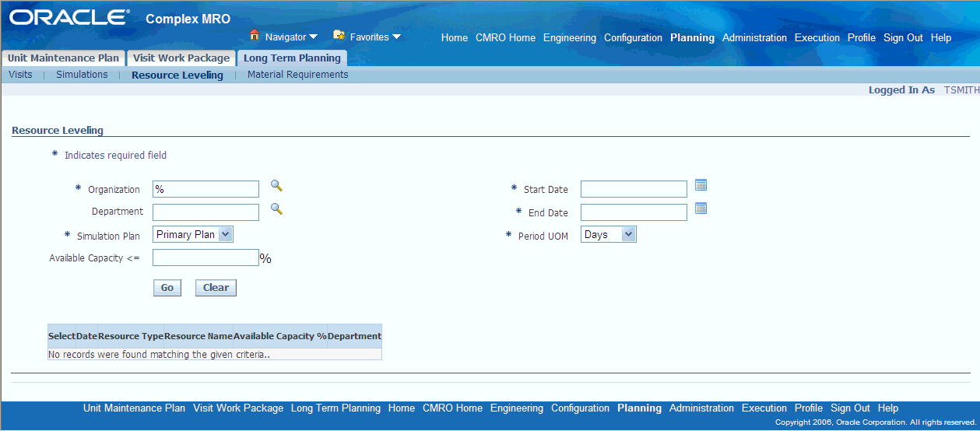Image resolution: width=980 pixels, height=431 pixels.
Task: Click Engineering link in the footer
Action: point(517,408)
